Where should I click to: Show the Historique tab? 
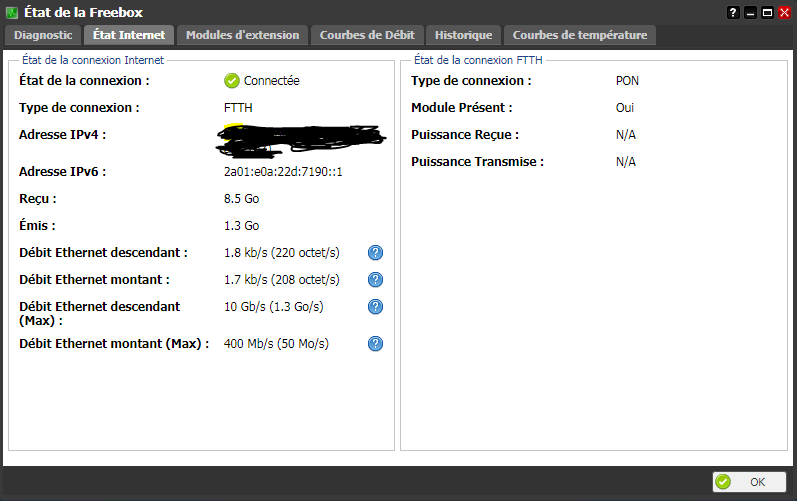pos(464,35)
